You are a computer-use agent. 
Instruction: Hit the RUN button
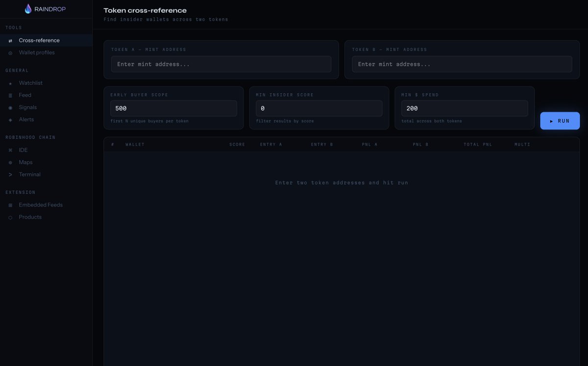[x=560, y=121]
